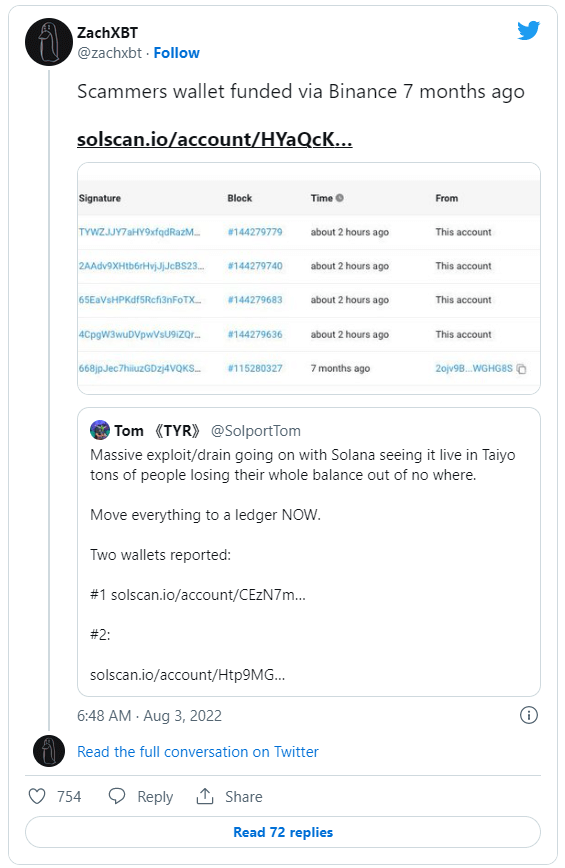Viewport: 565px width, 868px height.
Task: Click the Twitter bird logo
Action: pyautogui.click(x=528, y=30)
